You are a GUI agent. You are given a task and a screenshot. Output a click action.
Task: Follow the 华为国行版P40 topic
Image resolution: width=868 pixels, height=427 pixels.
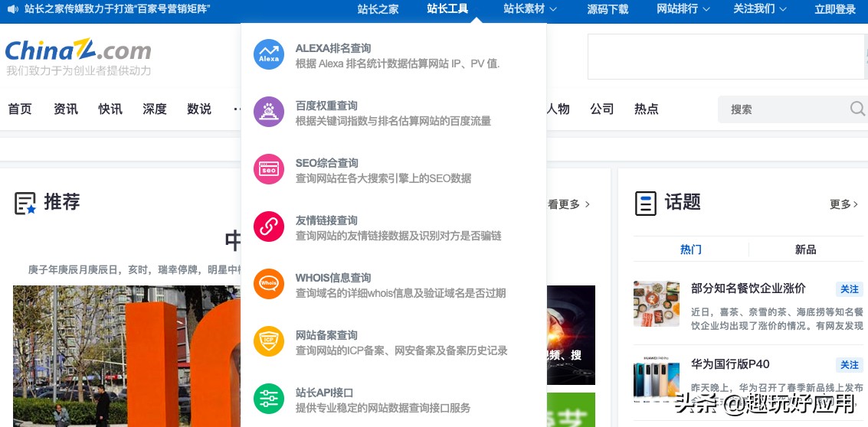849,364
